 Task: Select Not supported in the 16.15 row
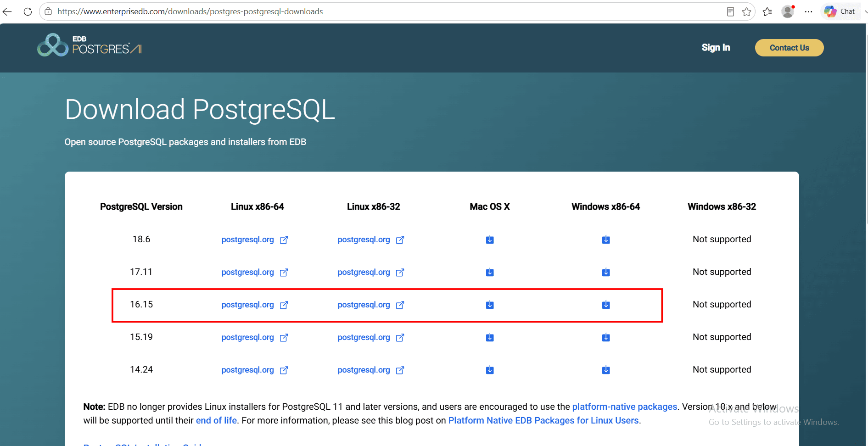[722, 304]
